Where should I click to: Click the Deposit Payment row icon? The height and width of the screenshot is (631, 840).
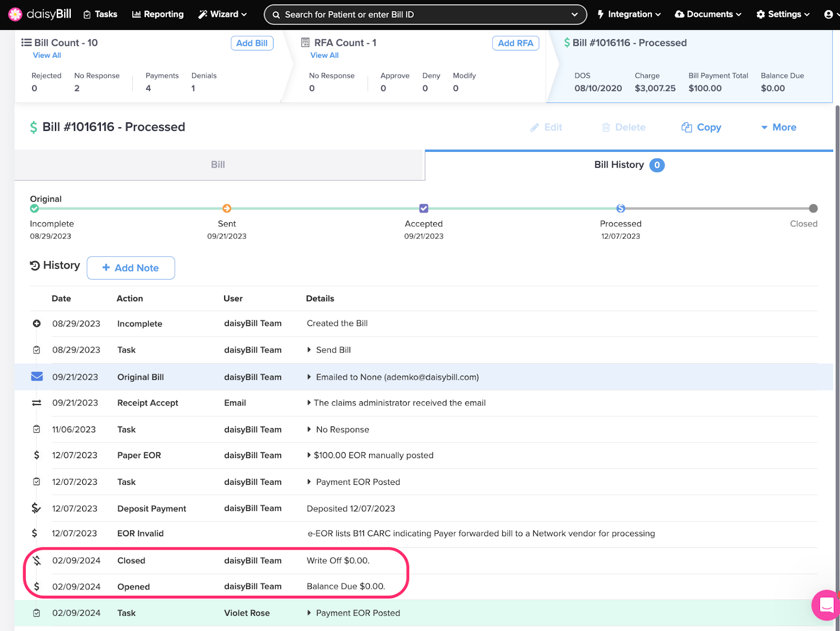click(x=36, y=508)
